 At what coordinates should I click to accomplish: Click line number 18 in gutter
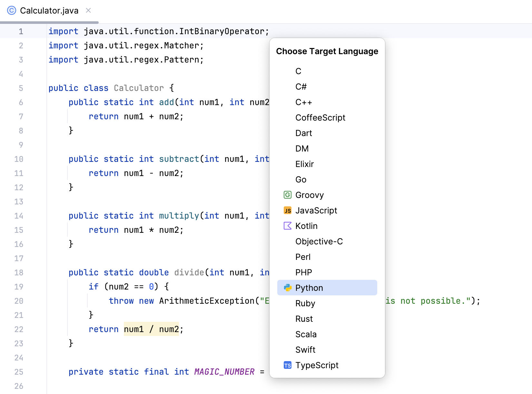(x=19, y=273)
